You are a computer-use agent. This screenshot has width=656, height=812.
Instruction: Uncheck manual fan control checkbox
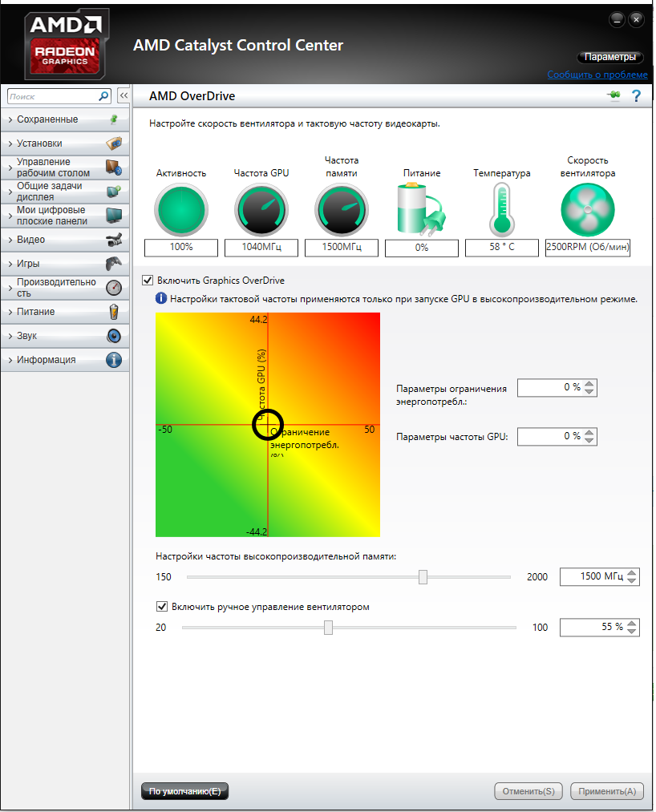point(161,607)
